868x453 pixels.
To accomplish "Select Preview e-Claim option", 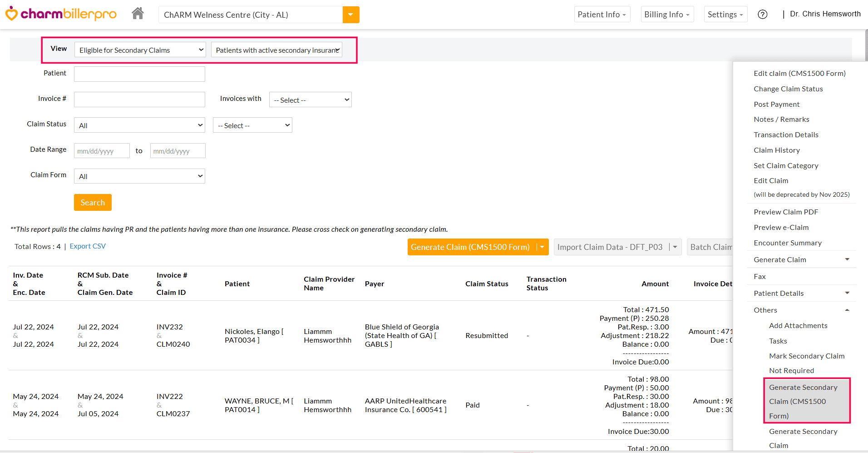I will tap(781, 228).
